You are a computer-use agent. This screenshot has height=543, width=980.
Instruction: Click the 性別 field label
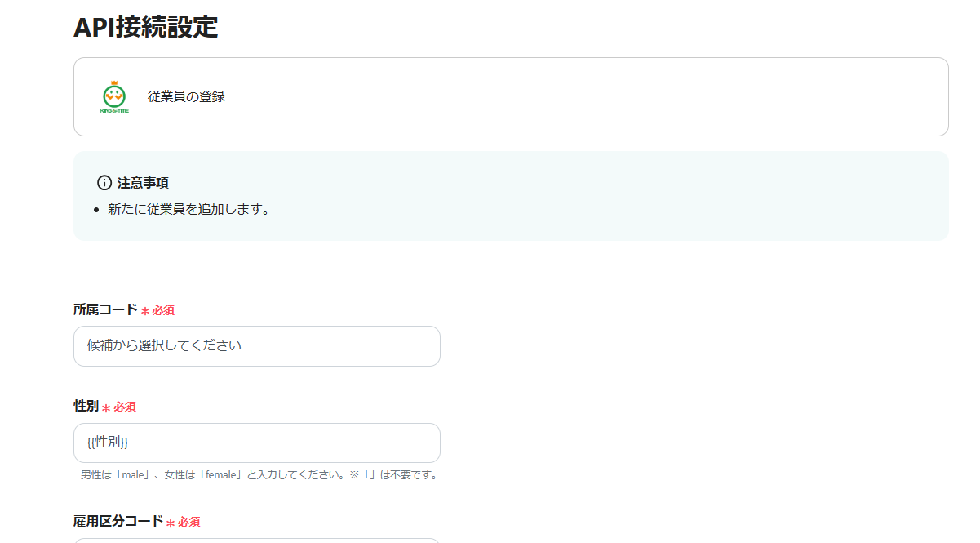coord(86,406)
